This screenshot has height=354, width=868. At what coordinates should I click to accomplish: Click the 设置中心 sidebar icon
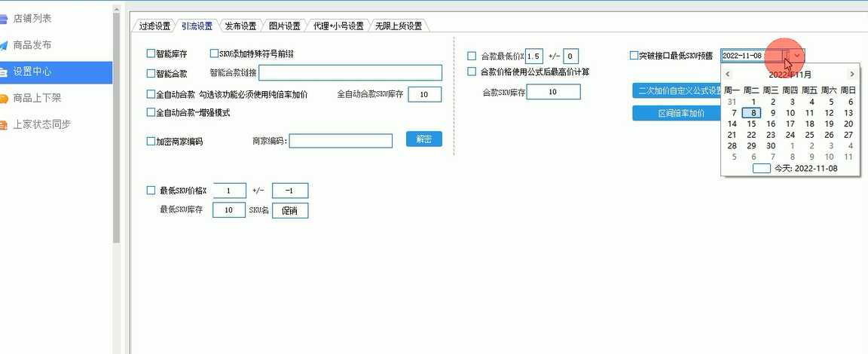pos(4,72)
